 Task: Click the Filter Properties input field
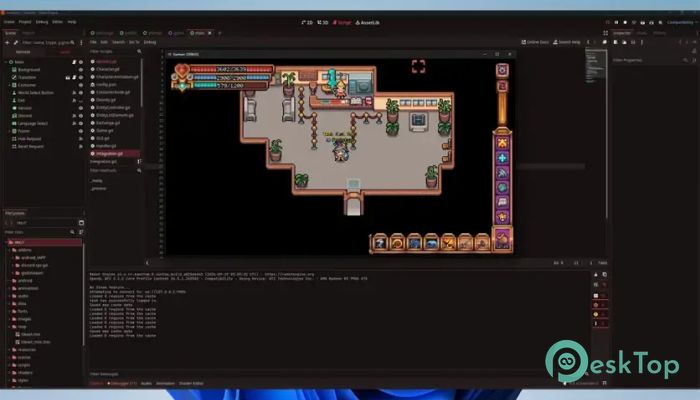click(648, 60)
